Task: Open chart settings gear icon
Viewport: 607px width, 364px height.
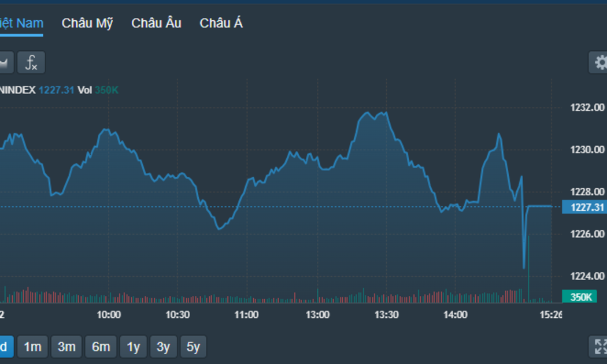Action: tap(599, 62)
